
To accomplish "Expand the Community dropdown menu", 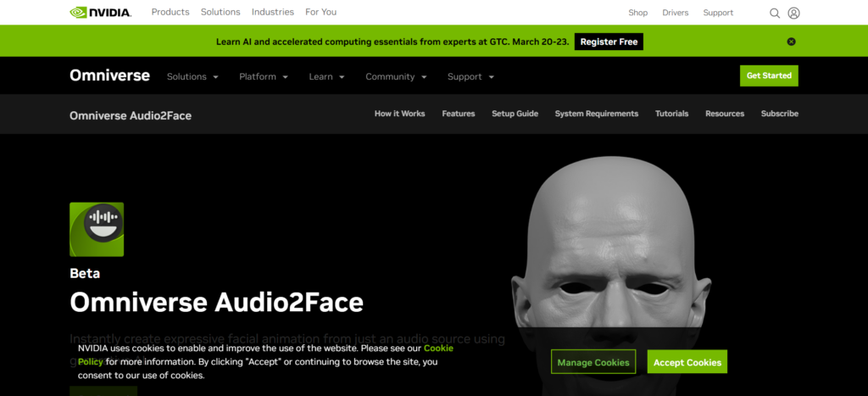I will [x=396, y=76].
